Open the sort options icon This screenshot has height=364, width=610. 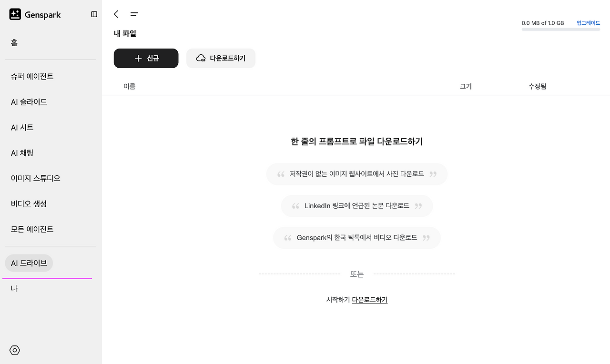(134, 14)
